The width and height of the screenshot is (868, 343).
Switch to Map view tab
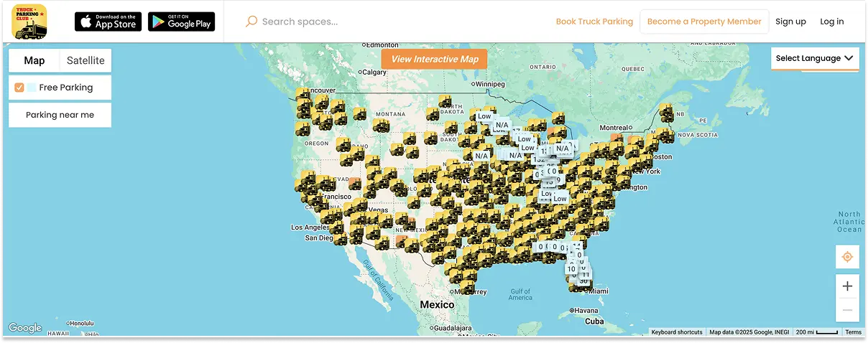(34, 60)
